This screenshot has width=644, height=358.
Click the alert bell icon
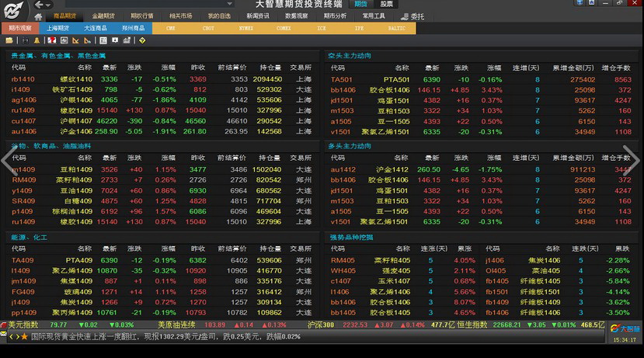point(37,40)
